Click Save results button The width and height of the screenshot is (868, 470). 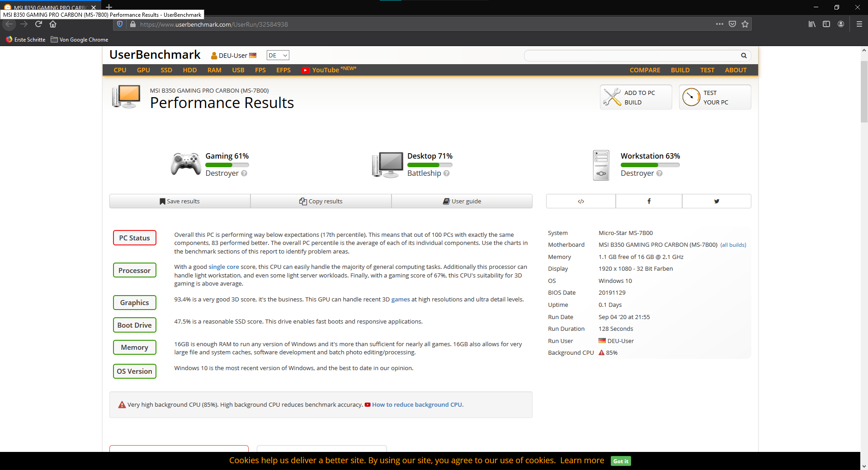[180, 201]
